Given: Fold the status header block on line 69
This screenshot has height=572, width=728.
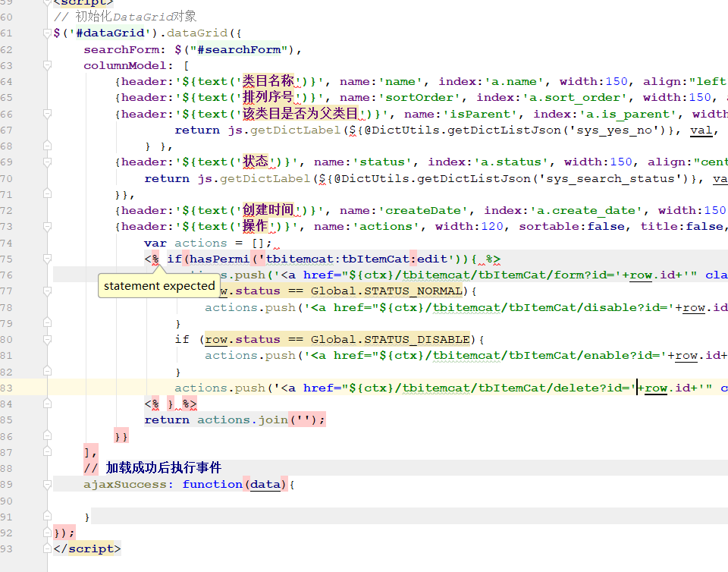Looking at the screenshot, I should tap(47, 162).
